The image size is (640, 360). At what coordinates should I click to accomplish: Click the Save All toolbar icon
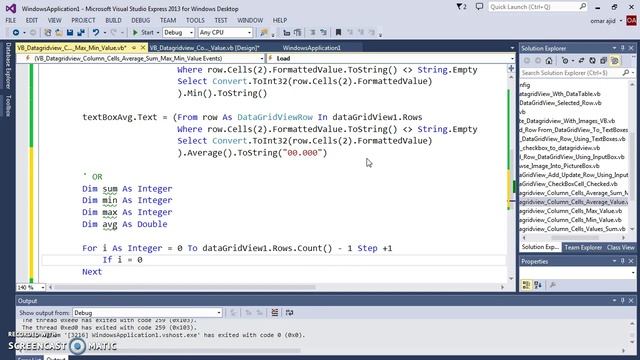click(x=81, y=33)
